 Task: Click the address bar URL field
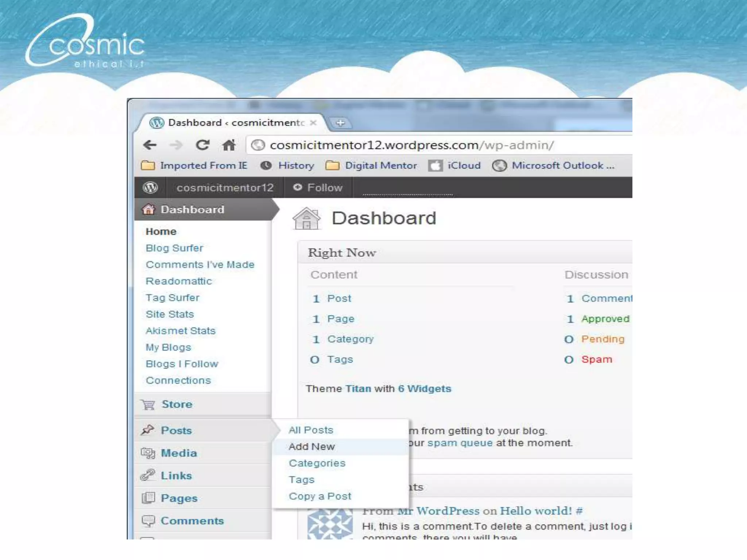click(411, 145)
